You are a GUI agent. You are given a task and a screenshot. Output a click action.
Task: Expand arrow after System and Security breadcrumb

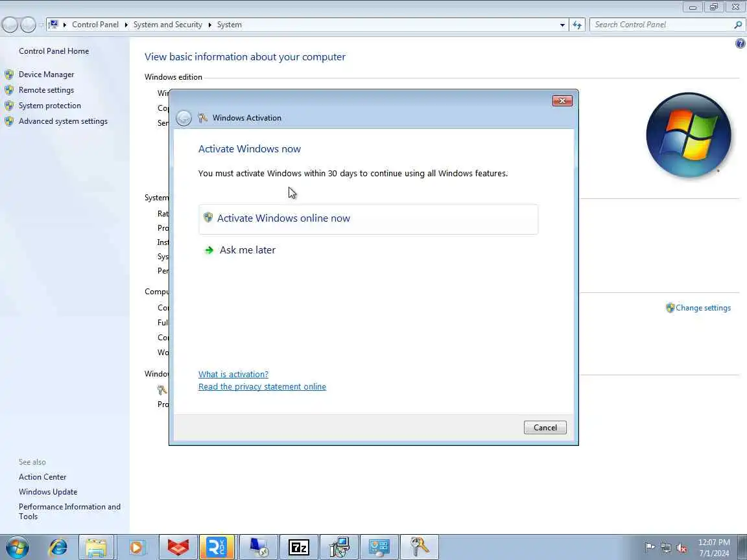click(x=209, y=25)
